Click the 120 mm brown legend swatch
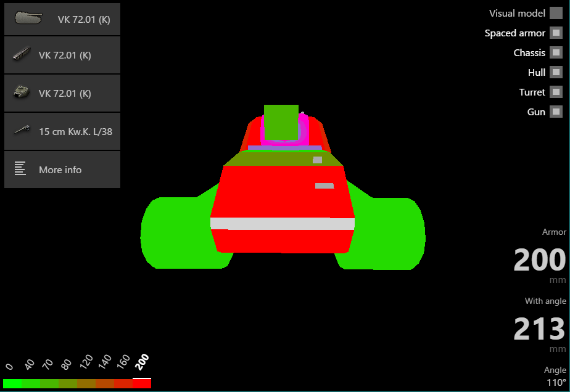The height and width of the screenshot is (392, 570). 86,383
